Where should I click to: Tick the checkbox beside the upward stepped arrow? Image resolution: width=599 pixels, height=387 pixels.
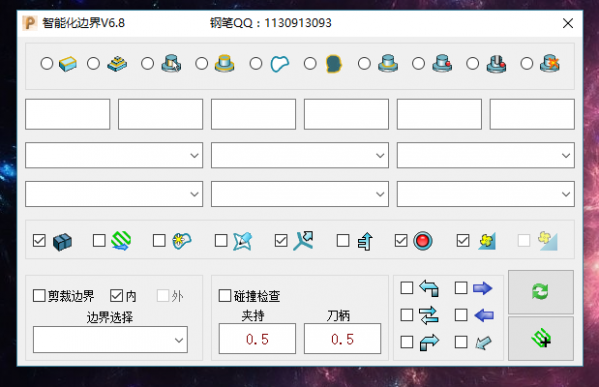pos(343,241)
